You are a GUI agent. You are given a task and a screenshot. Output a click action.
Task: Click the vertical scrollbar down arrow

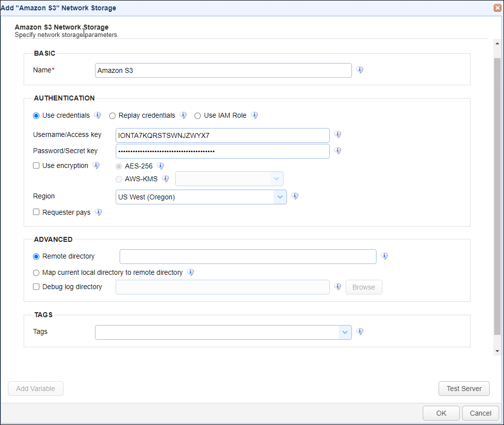click(497, 351)
